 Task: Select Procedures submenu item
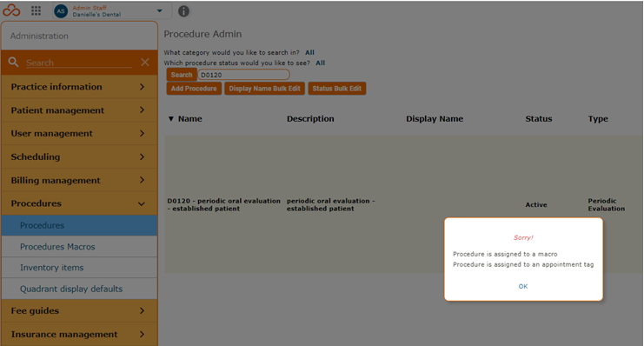pos(79,225)
